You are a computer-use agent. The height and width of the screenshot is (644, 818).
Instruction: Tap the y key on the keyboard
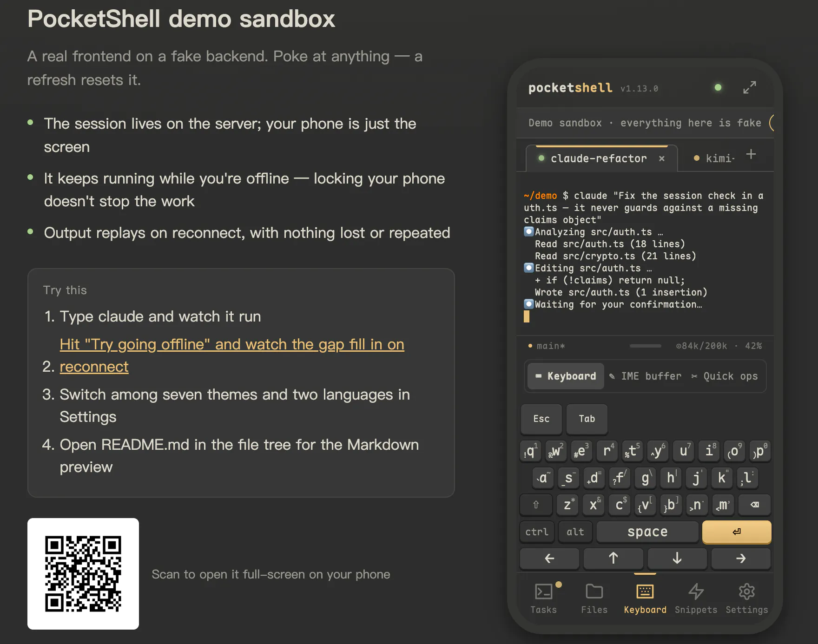tap(658, 451)
